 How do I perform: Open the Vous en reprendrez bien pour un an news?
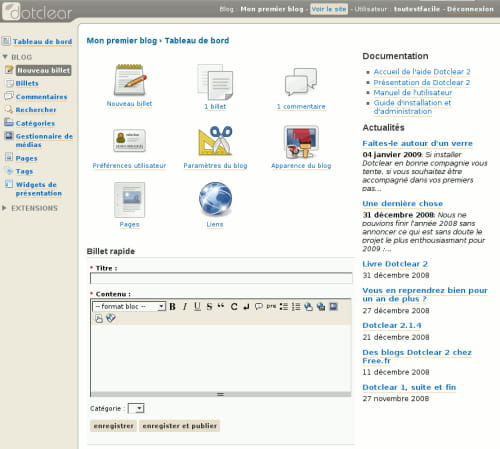(425, 295)
